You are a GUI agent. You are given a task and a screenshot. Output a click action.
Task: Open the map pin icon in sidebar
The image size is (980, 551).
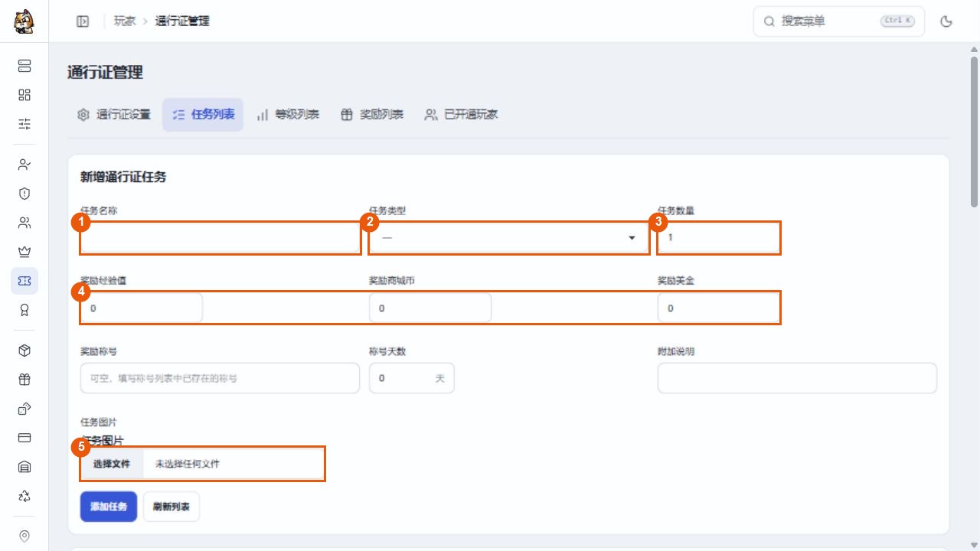click(24, 536)
